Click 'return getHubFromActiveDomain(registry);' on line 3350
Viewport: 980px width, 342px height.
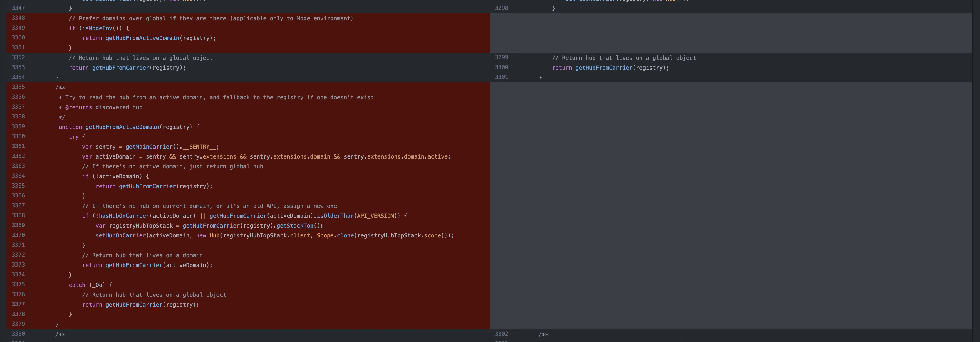(149, 38)
